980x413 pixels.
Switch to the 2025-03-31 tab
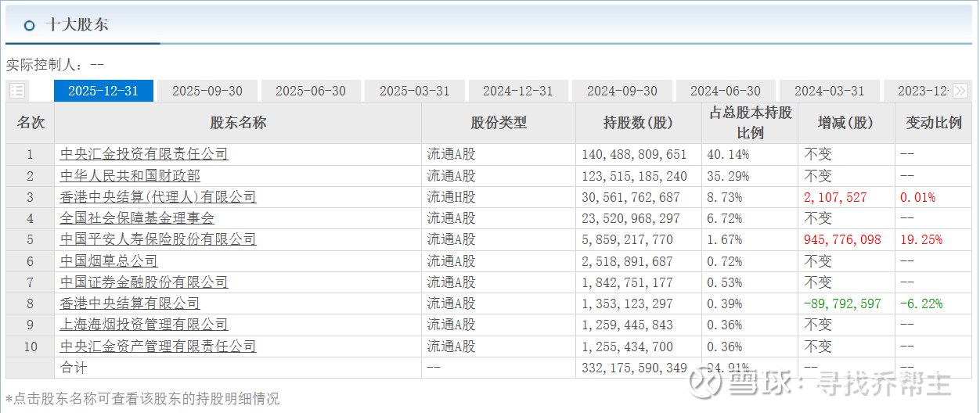click(x=415, y=91)
